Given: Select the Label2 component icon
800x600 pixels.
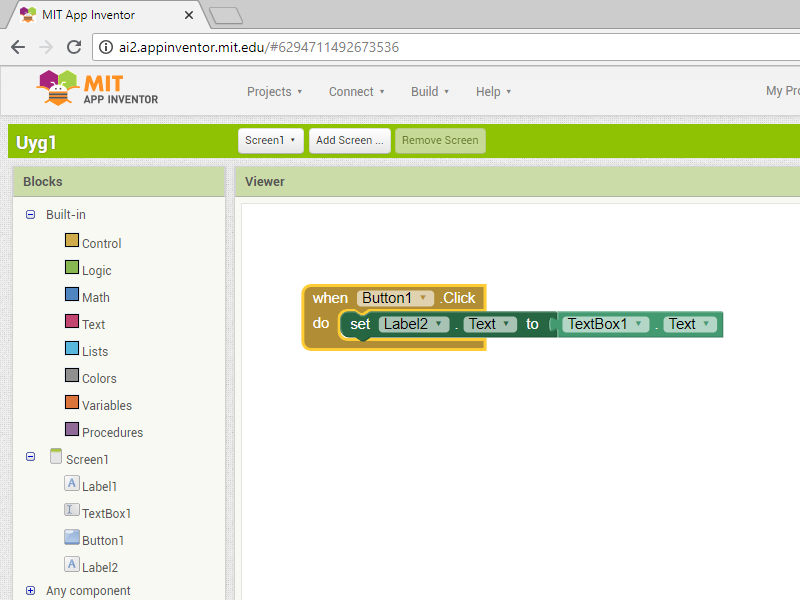Looking at the screenshot, I should (72, 565).
